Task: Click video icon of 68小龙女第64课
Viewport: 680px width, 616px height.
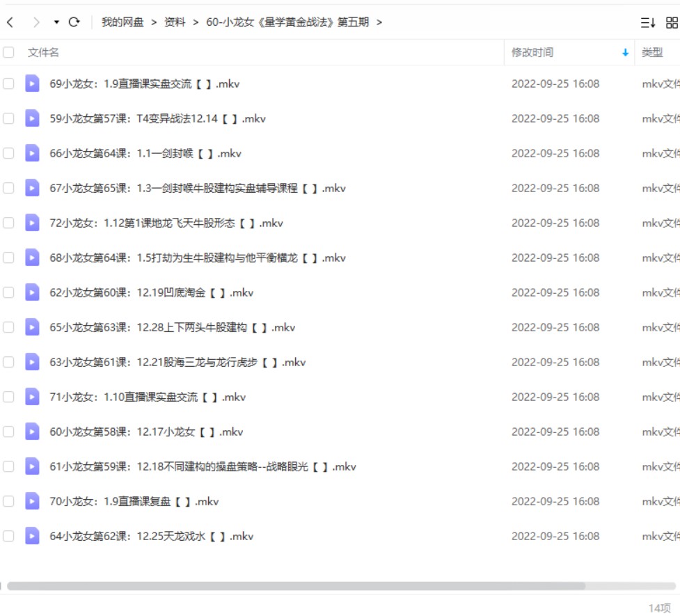Action: click(x=32, y=258)
